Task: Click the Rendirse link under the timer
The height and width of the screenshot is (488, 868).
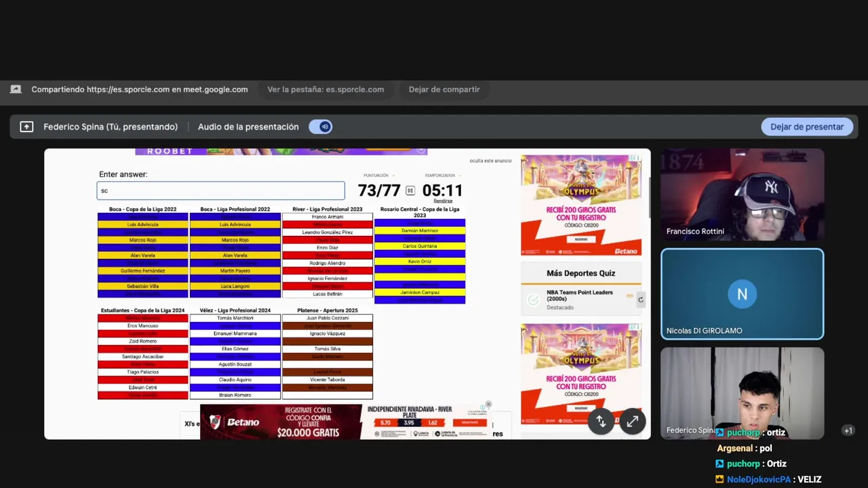Action: pos(443,201)
